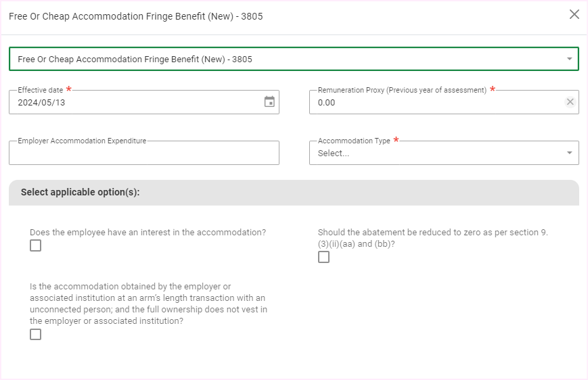588x380 pixels.
Task: Tick the employee interest in accommodation checkbox
Action: (36, 245)
